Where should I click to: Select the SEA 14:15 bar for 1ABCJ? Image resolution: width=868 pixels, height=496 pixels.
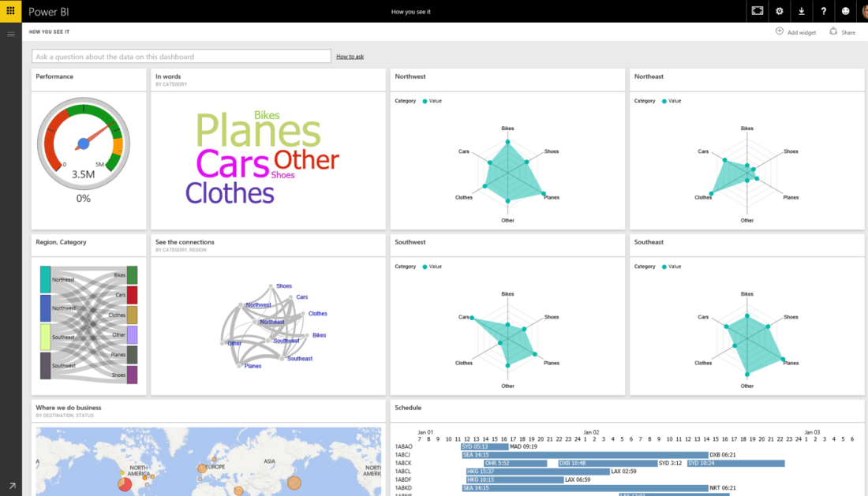pyautogui.click(x=485, y=455)
